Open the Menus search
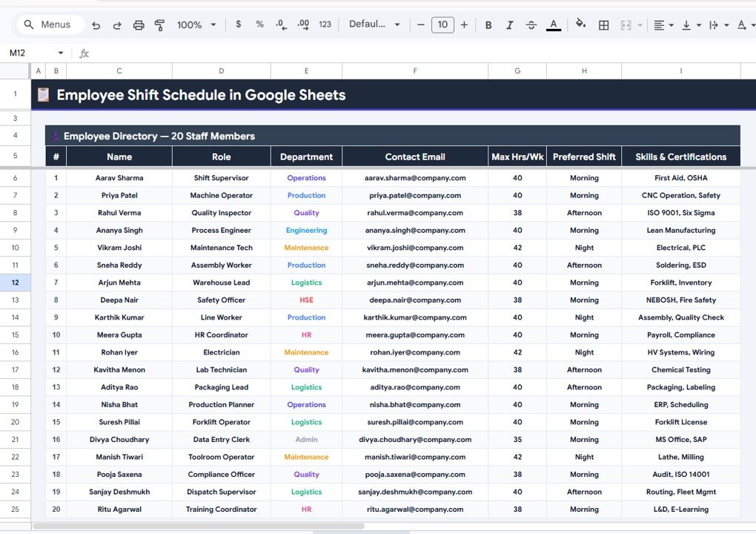 point(49,24)
